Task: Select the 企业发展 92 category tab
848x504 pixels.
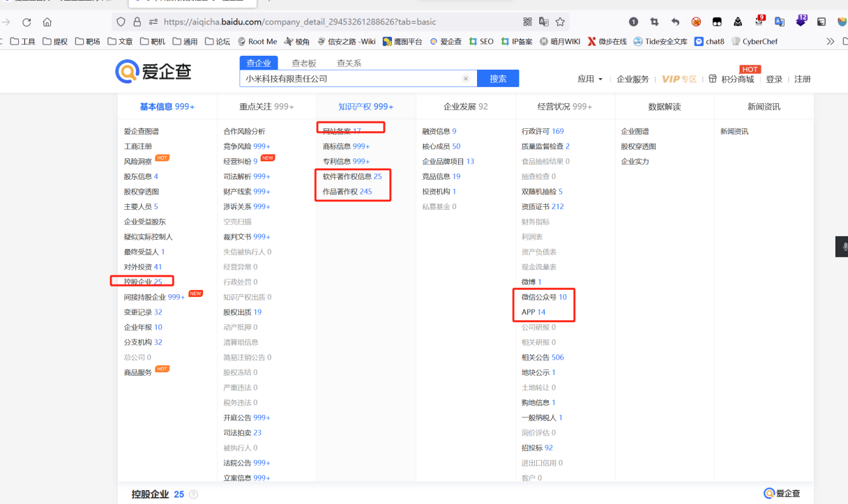Action: pos(466,107)
